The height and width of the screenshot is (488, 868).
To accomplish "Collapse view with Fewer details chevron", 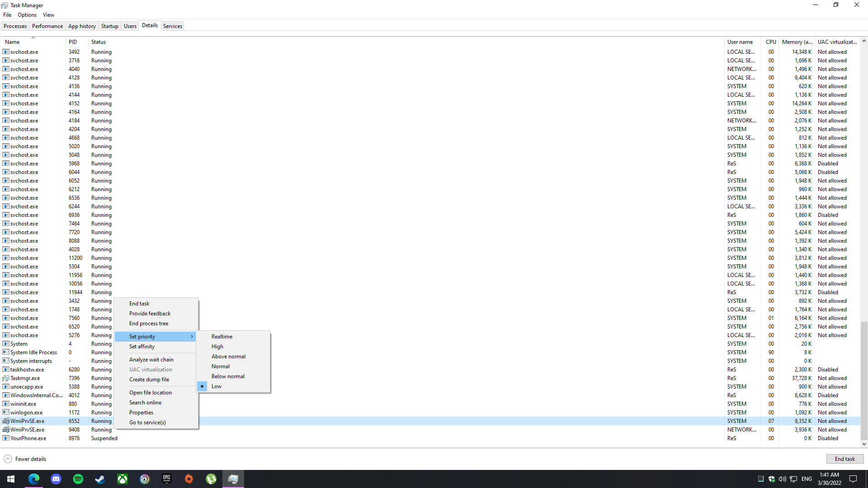I will coord(8,459).
